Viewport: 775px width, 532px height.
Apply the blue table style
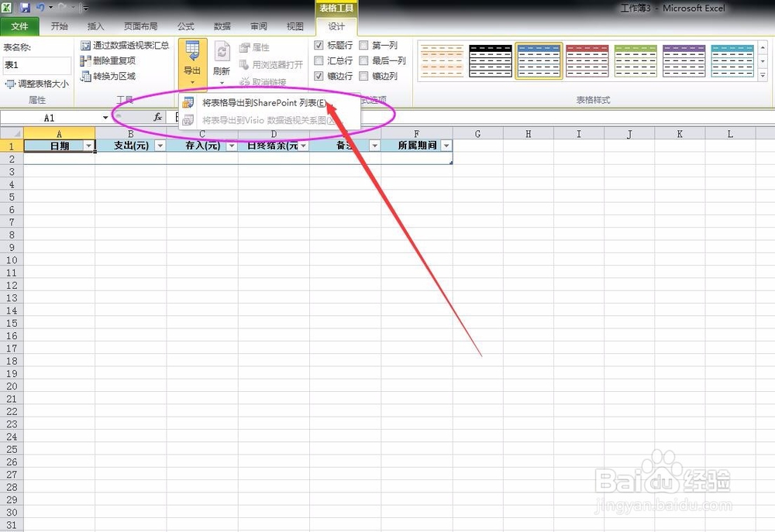539,60
